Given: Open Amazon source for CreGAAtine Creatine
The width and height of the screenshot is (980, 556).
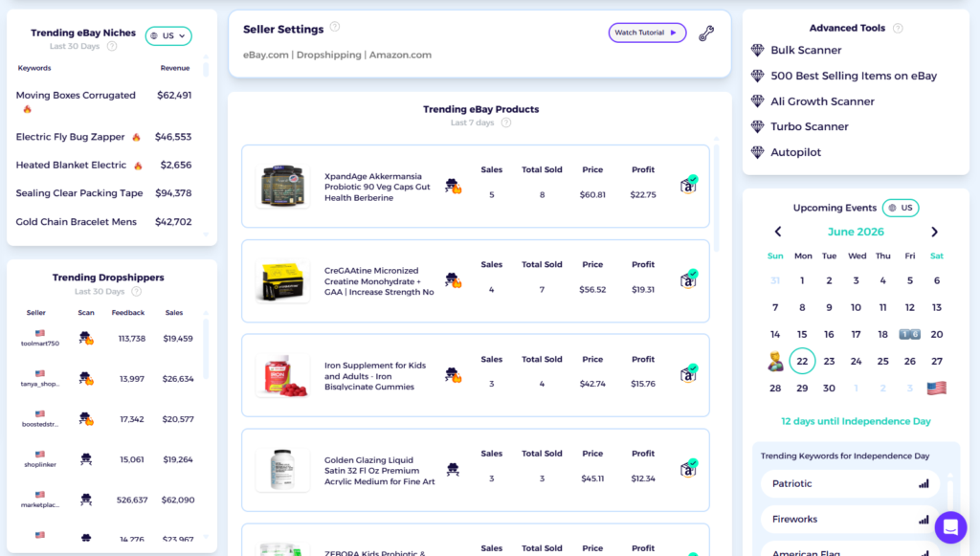Looking at the screenshot, I should pos(689,279).
